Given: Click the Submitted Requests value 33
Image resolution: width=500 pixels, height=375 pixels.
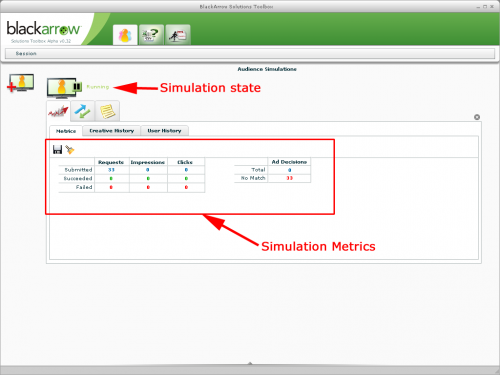Looking at the screenshot, I should [x=111, y=170].
